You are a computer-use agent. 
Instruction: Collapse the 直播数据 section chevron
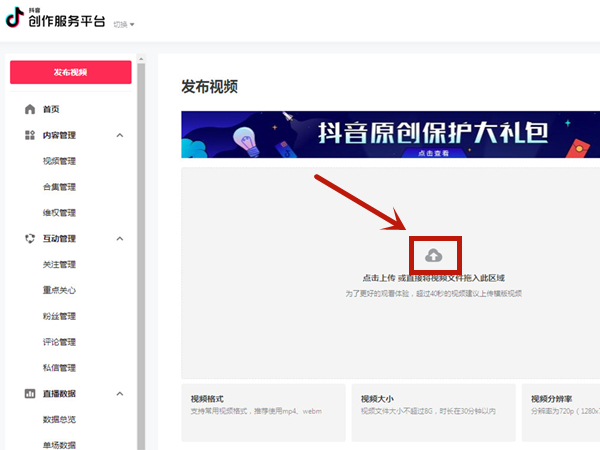(x=120, y=393)
